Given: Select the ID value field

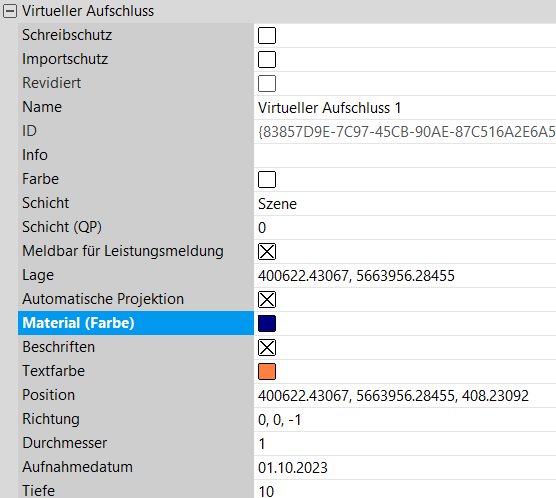Looking at the screenshot, I should (405, 132).
